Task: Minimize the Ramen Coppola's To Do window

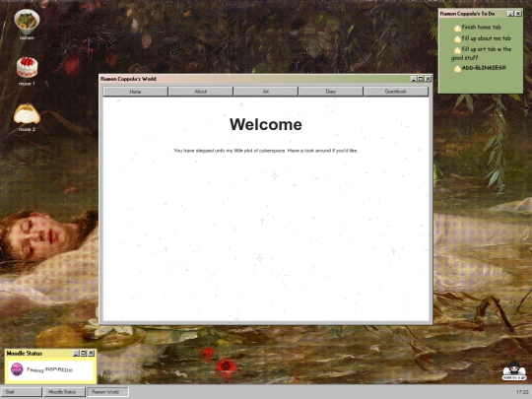Action: pyautogui.click(x=510, y=14)
